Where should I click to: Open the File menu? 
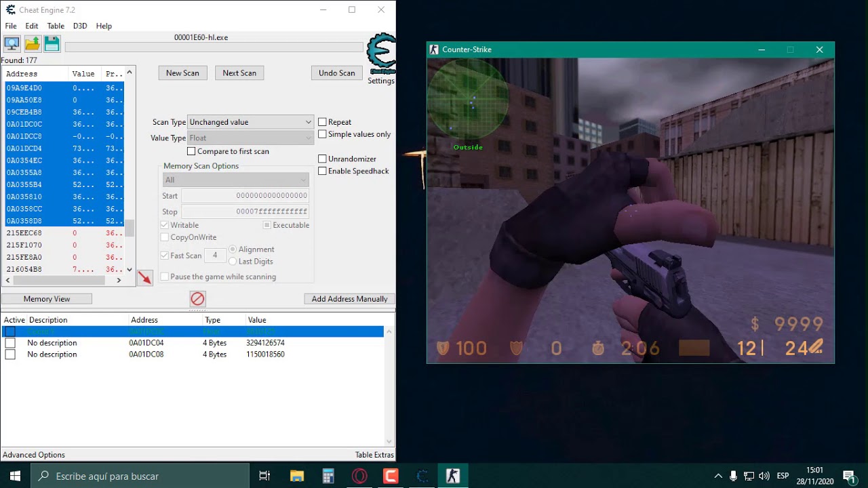click(11, 26)
